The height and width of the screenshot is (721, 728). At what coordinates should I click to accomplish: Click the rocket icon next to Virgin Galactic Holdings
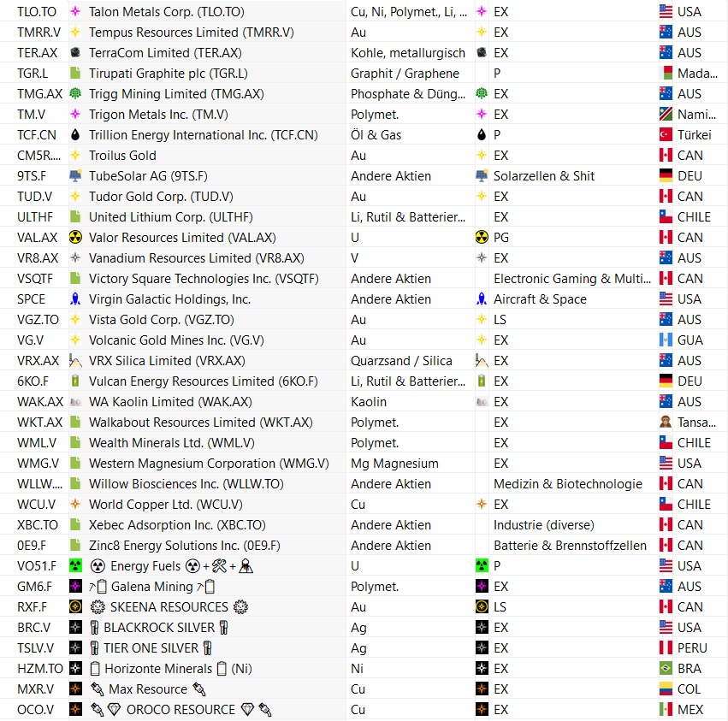[75, 298]
